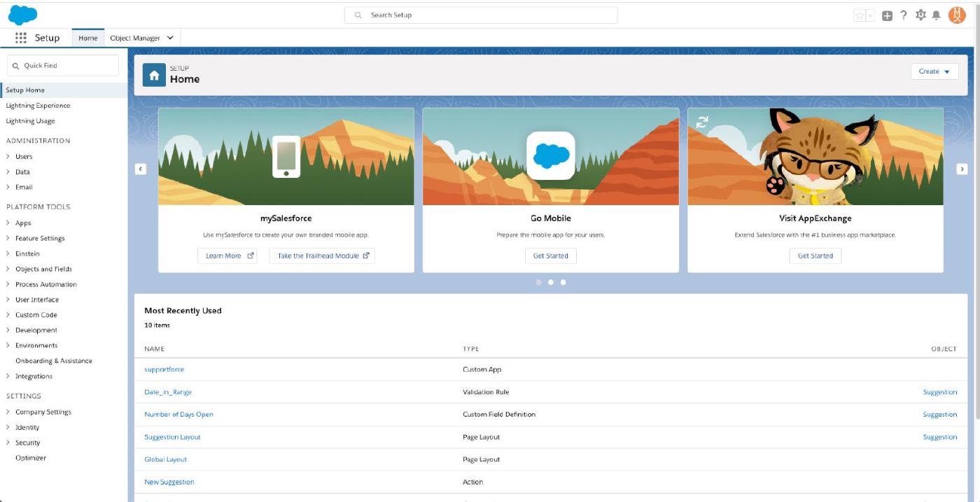Click the user profile avatar
The width and height of the screenshot is (980, 502).
coord(957,15)
